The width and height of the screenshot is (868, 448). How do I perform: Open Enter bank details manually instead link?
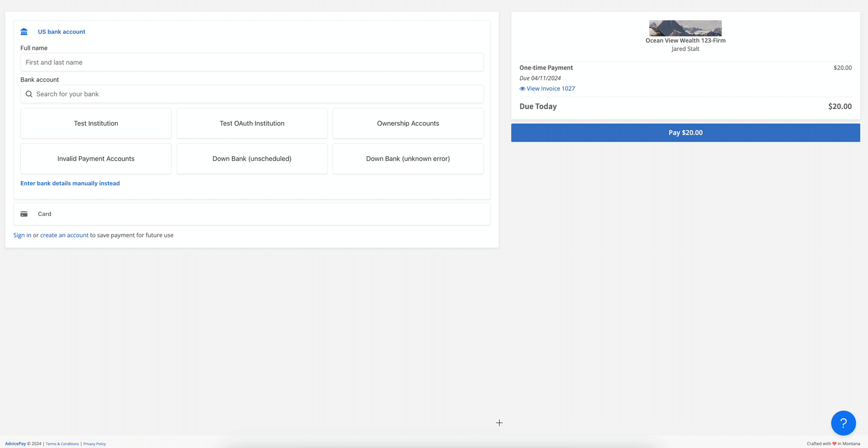pos(70,183)
